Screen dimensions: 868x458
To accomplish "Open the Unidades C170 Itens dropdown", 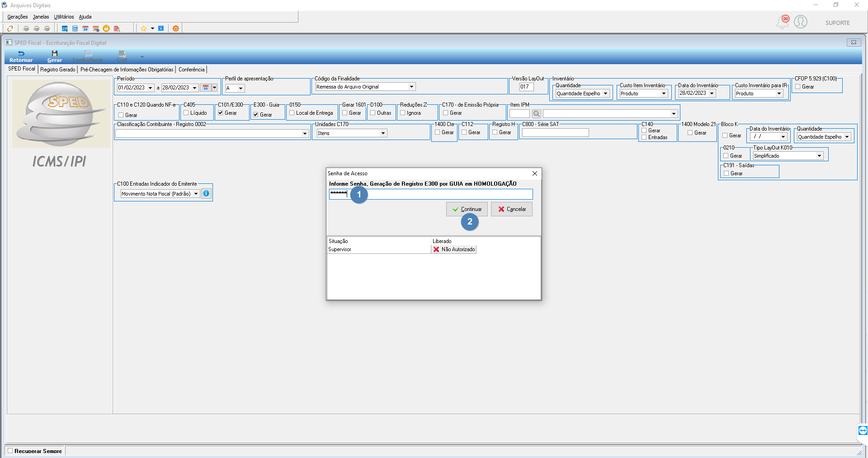I will (383, 133).
